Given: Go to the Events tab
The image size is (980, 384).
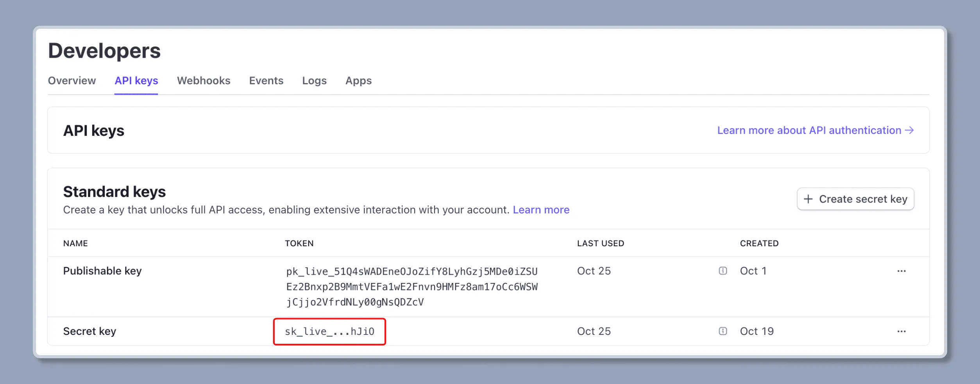Looking at the screenshot, I should [266, 81].
